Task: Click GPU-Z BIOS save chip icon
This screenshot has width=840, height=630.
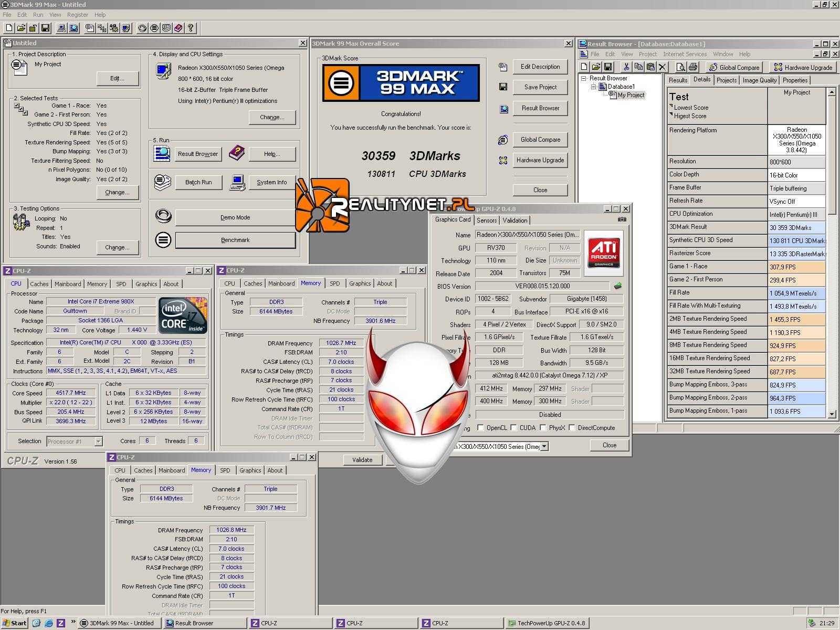Action: coord(618,286)
